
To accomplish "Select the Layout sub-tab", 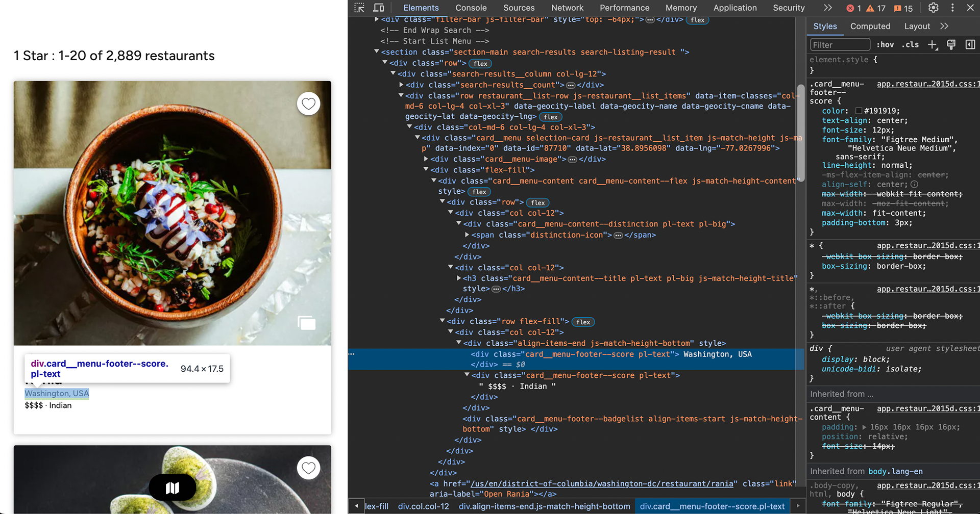I will pos(917,26).
